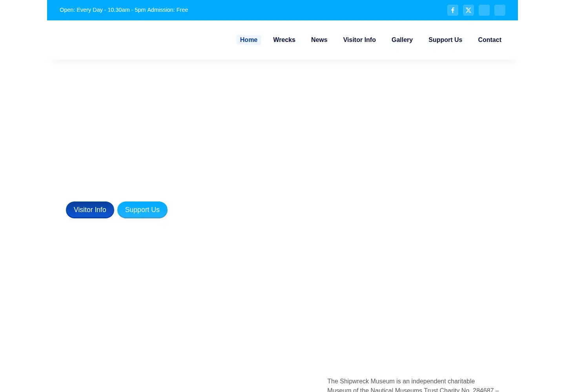
Task: Open the X (Twitter) social link
Action: [468, 10]
